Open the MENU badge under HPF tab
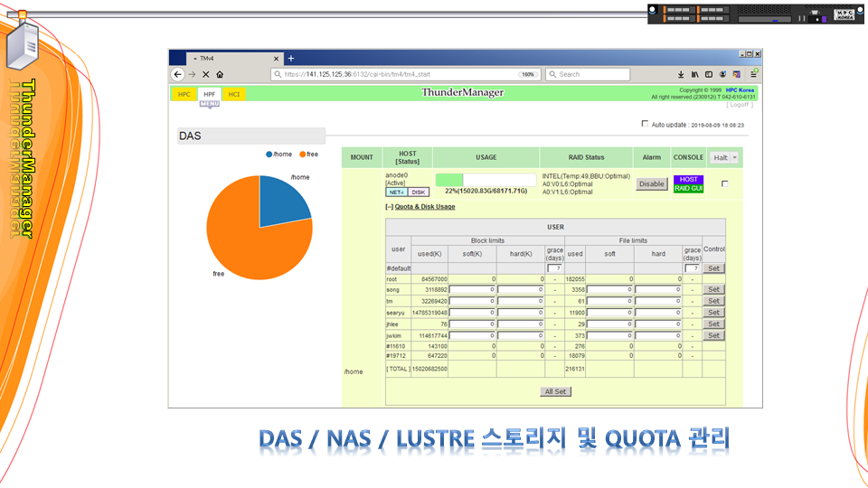 (x=210, y=105)
